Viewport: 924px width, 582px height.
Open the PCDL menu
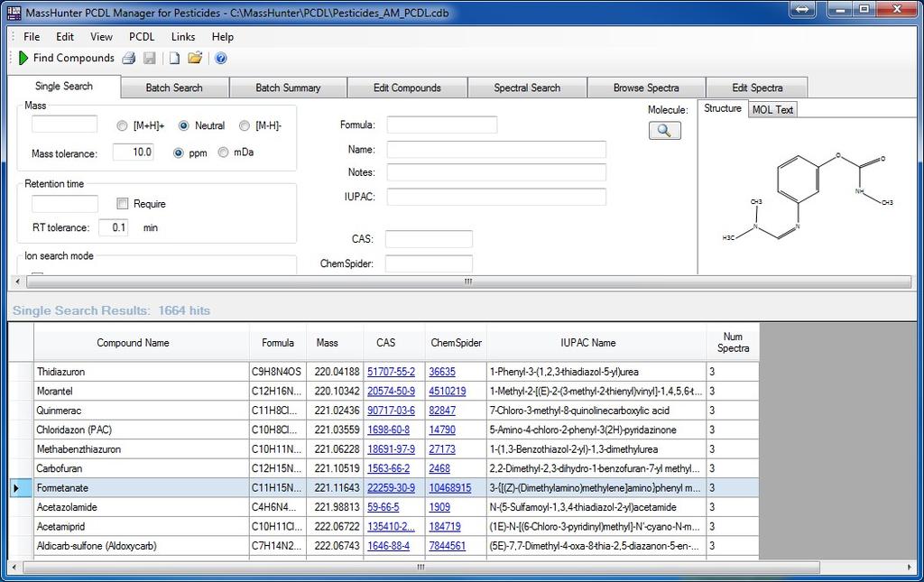click(x=142, y=36)
